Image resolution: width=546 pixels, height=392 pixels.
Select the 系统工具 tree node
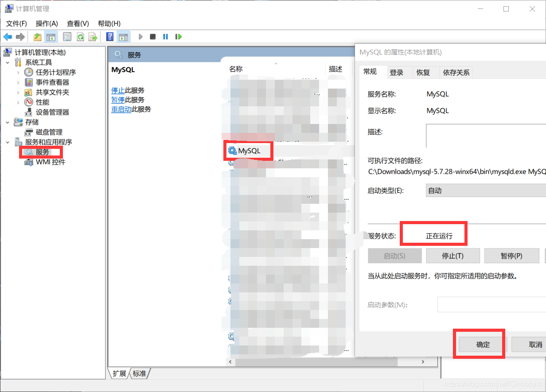(x=39, y=62)
